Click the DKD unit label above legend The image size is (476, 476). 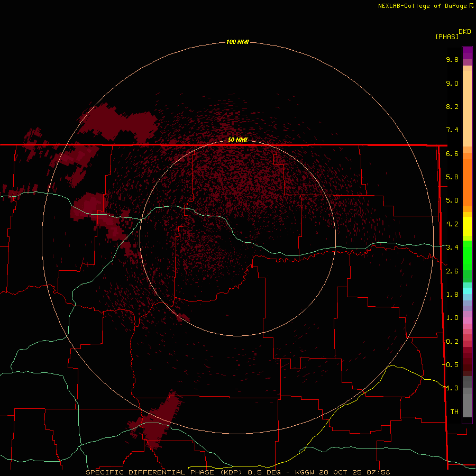[x=465, y=31]
